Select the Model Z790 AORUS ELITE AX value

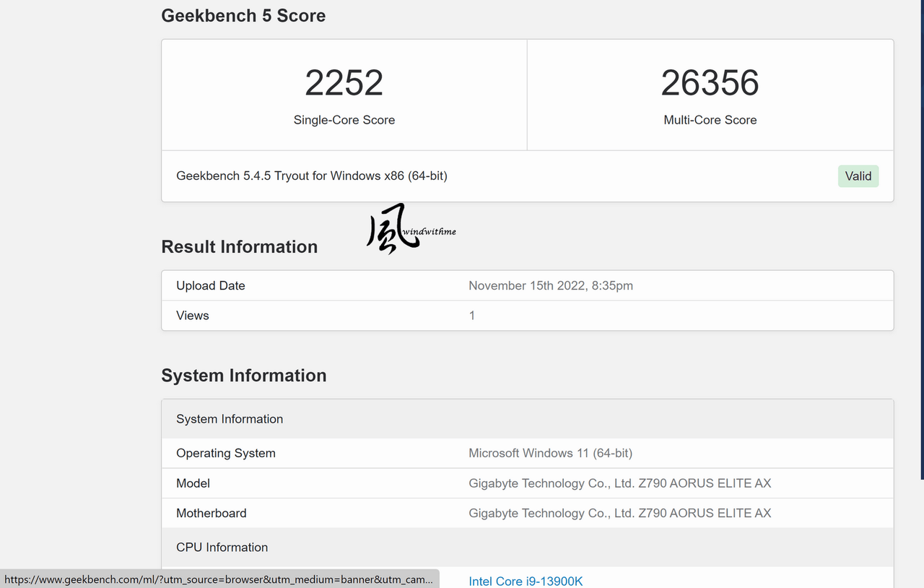(x=620, y=483)
